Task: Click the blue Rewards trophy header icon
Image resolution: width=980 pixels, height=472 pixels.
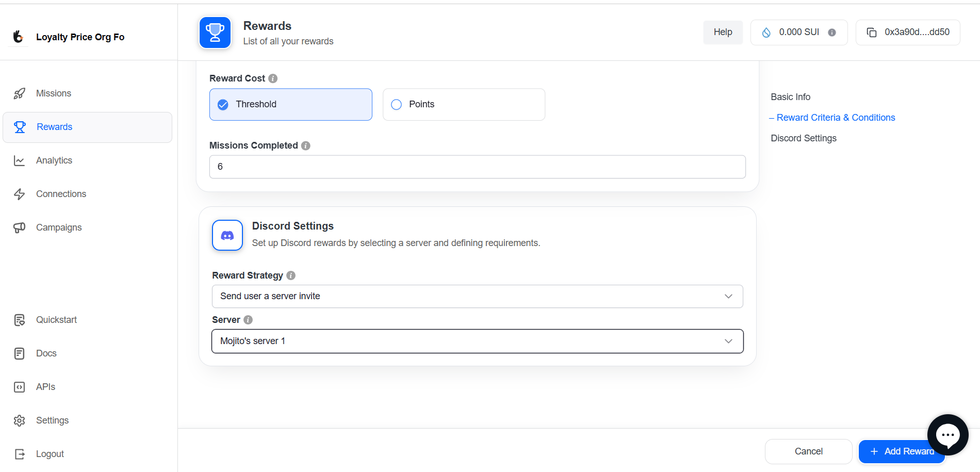Action: tap(215, 32)
